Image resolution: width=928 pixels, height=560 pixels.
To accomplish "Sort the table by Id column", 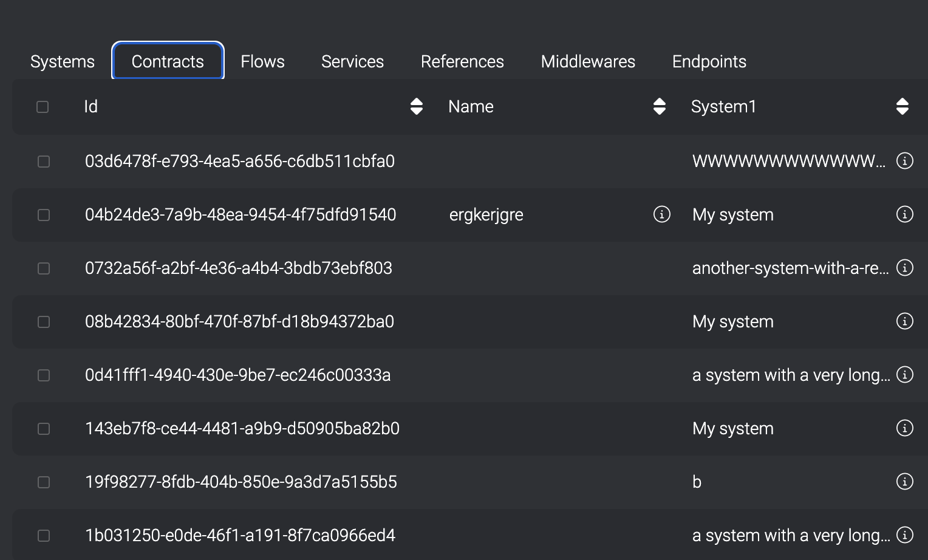I will [417, 106].
